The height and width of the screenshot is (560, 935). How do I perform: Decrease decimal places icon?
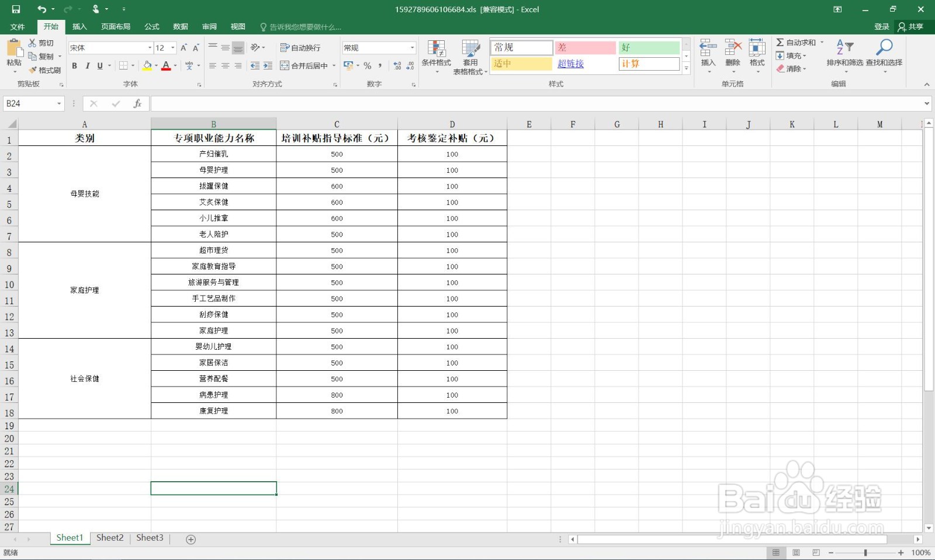(x=410, y=66)
